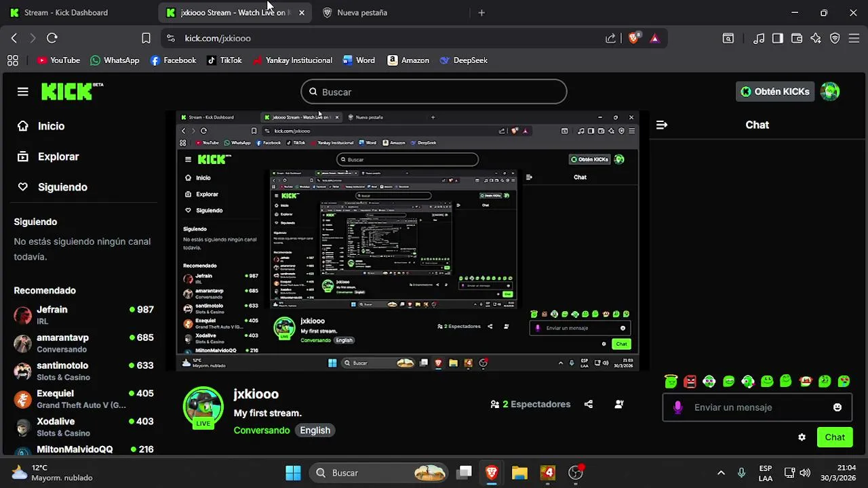Image resolution: width=868 pixels, height=488 pixels.
Task: Send the clown hat emote
Action: [x=806, y=381]
